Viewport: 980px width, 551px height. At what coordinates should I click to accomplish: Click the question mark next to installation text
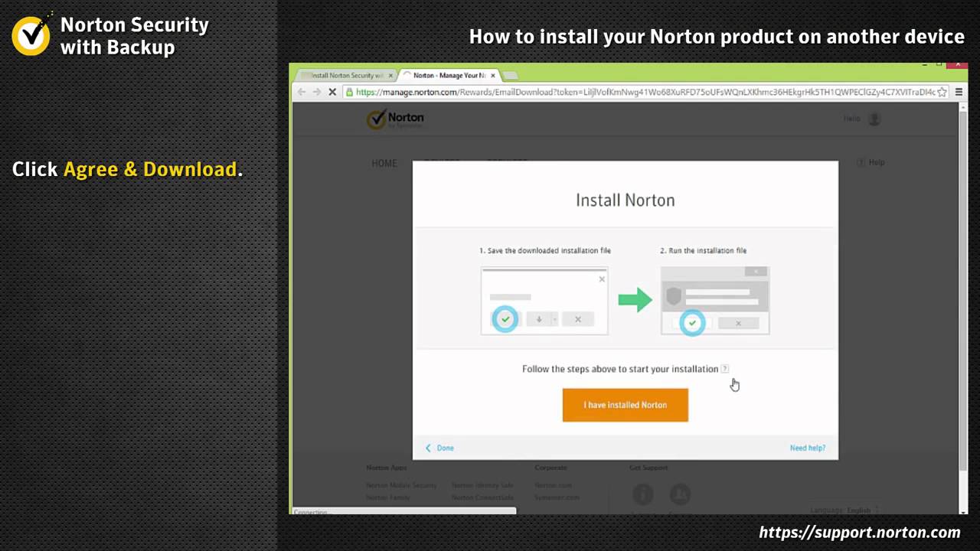click(724, 369)
